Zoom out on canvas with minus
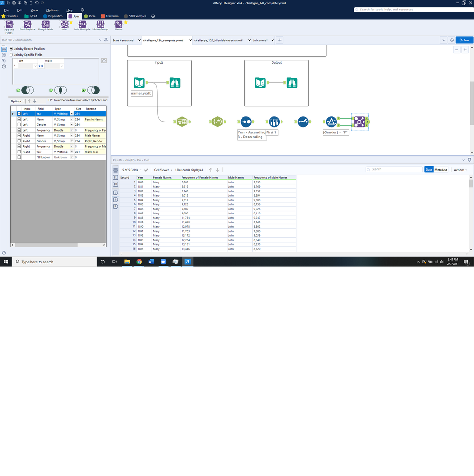The image size is (474, 476). [457, 50]
